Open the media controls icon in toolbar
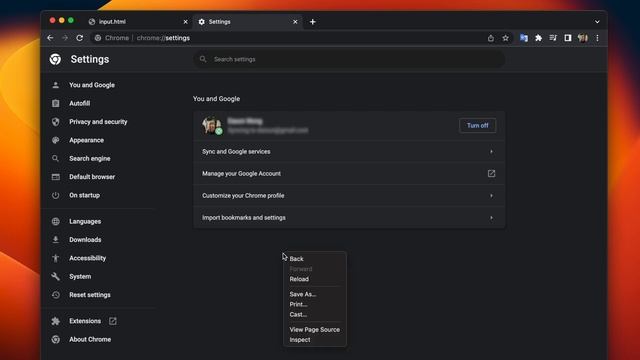The height and width of the screenshot is (360, 640). pos(553,38)
